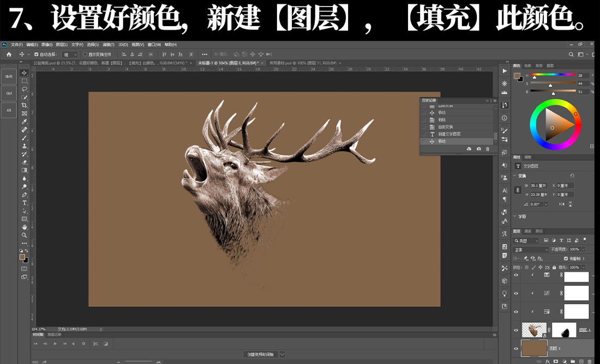Switch to the 所用素材.psd document tab
This screenshot has height=364, width=600.
[302, 63]
